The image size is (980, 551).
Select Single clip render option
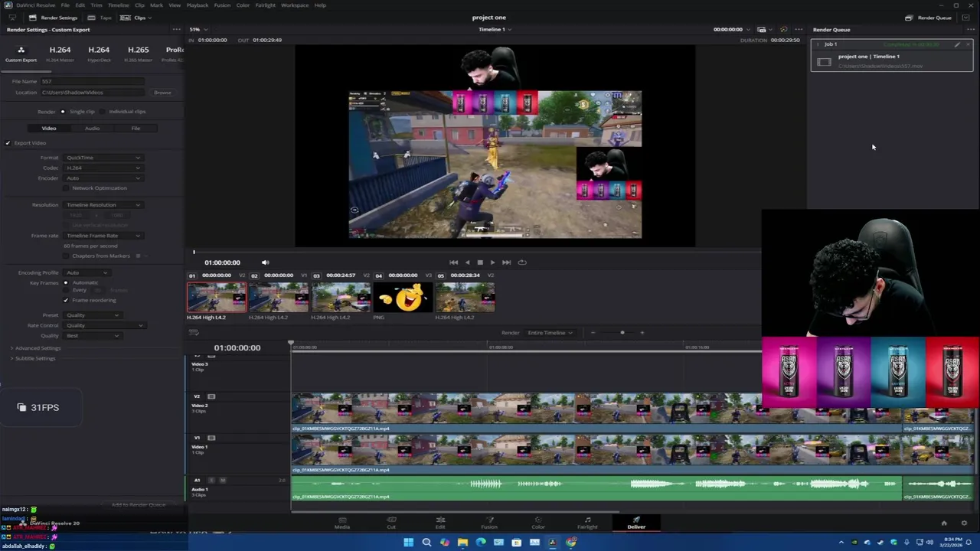point(63,112)
